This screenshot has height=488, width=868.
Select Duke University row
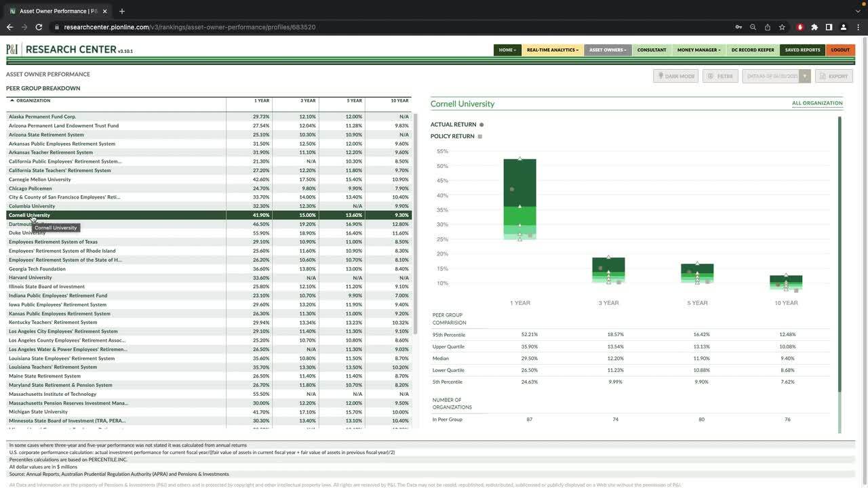209,233
